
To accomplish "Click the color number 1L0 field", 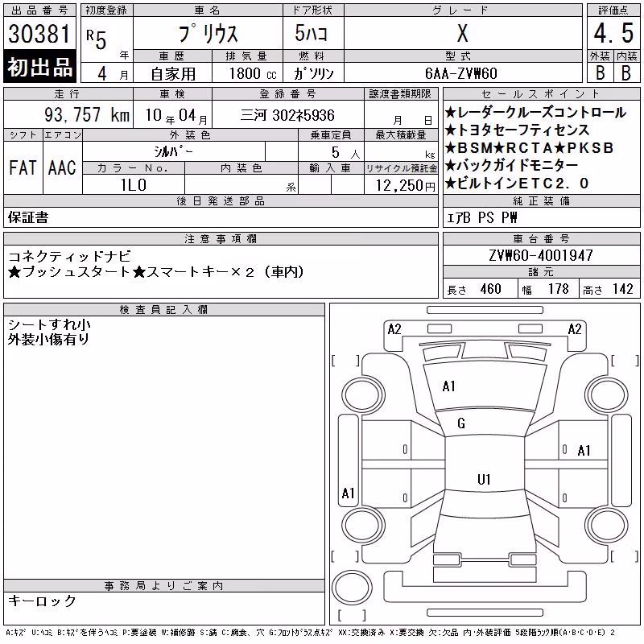I will click(x=134, y=185).
